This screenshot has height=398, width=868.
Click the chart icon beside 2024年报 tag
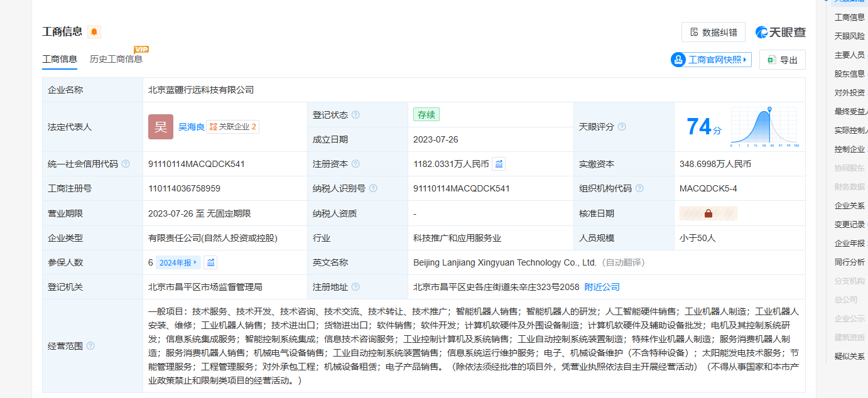pos(211,262)
